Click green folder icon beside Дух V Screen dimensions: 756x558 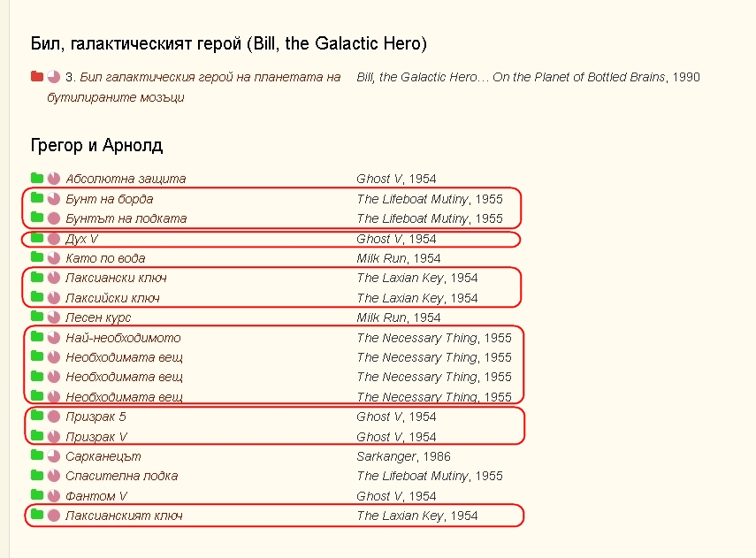[37, 238]
